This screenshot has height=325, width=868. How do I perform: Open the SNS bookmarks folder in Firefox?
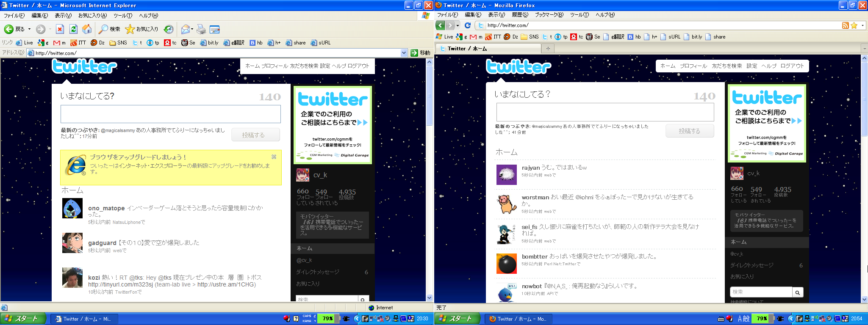(530, 37)
